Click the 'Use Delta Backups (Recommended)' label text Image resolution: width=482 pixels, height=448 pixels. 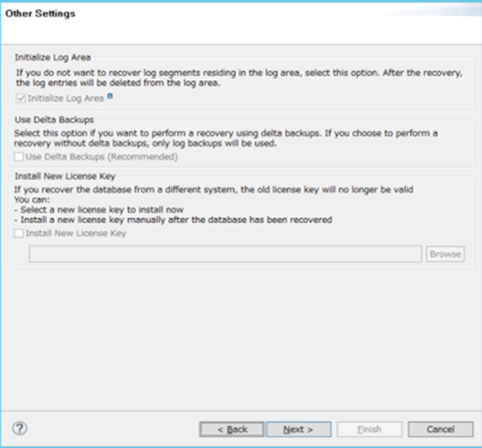click(x=102, y=157)
